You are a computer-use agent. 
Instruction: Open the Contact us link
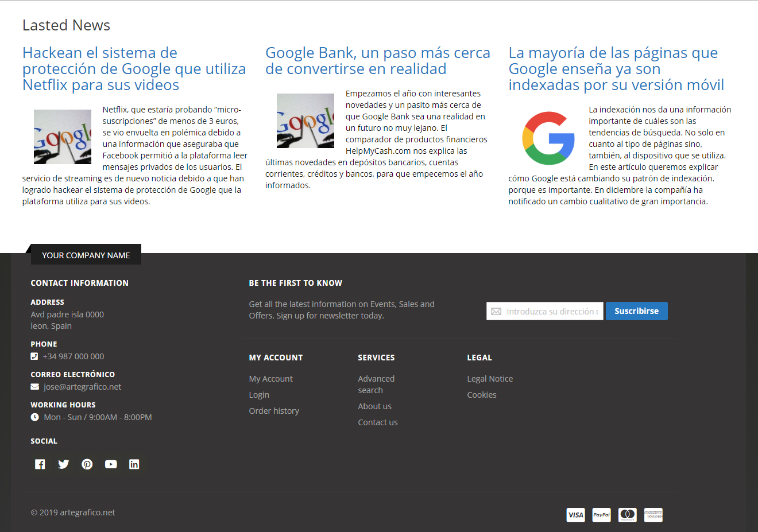coord(378,422)
